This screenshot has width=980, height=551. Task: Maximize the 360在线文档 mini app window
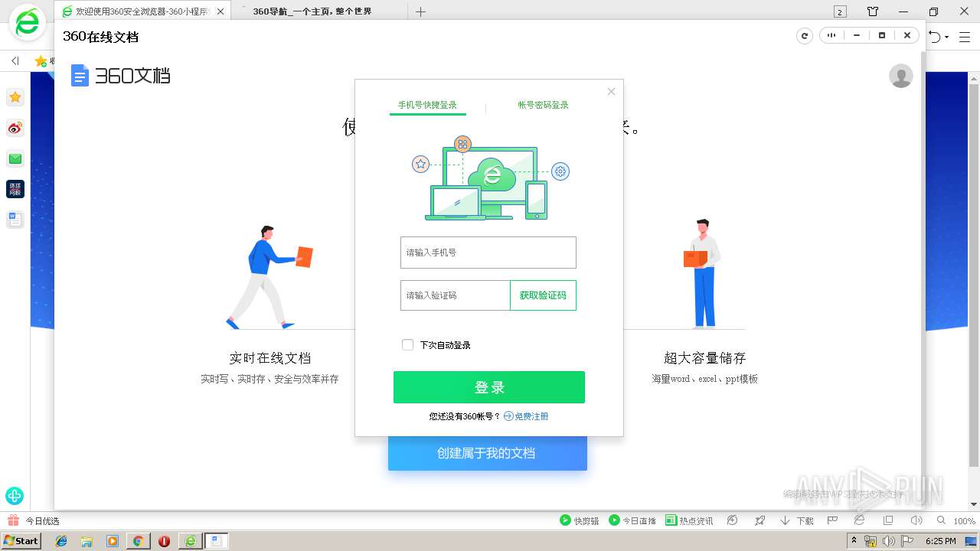tap(882, 35)
